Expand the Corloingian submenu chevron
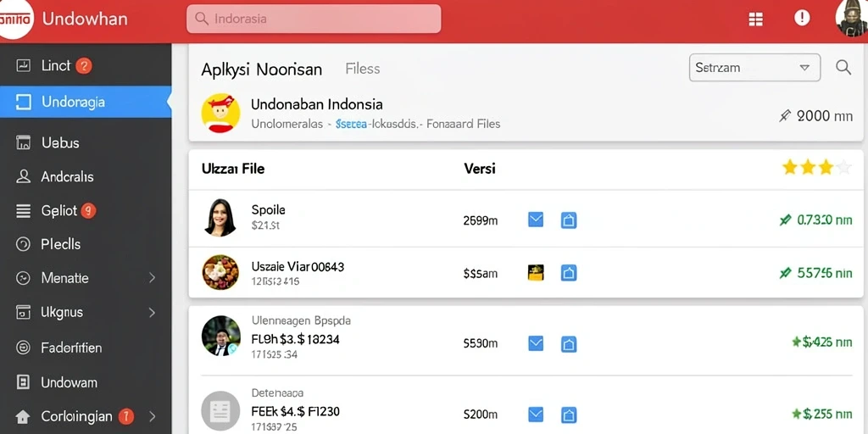Viewport: 868px width, 434px height. (x=153, y=416)
